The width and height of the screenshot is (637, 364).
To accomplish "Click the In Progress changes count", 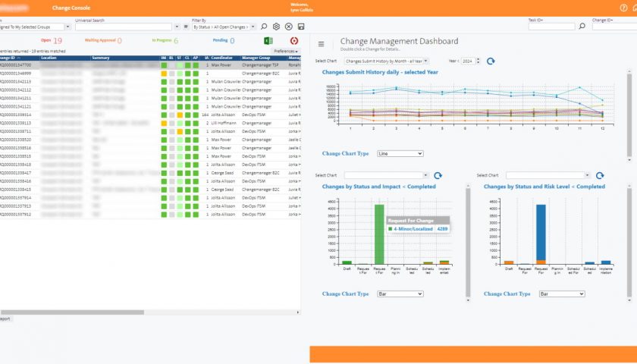I will pyautogui.click(x=176, y=41).
